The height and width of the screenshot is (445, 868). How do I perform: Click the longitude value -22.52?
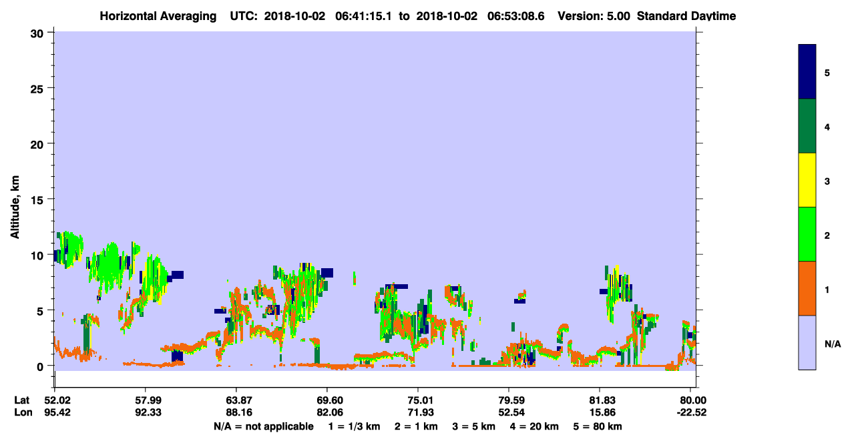[691, 412]
